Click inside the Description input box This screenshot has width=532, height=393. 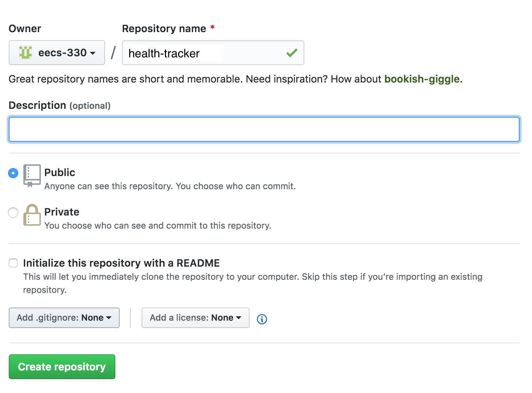click(x=264, y=129)
